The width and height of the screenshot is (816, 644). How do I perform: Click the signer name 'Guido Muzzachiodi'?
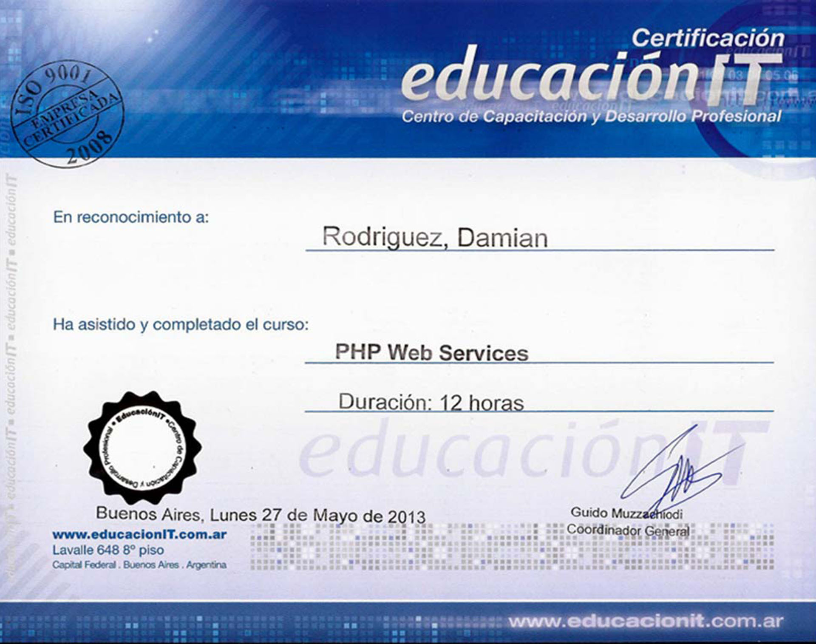[626, 513]
